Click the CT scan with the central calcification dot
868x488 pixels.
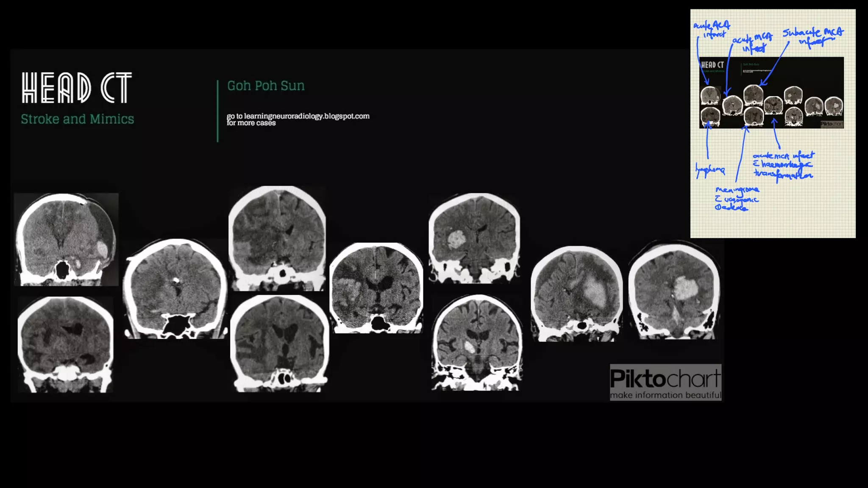click(175, 288)
